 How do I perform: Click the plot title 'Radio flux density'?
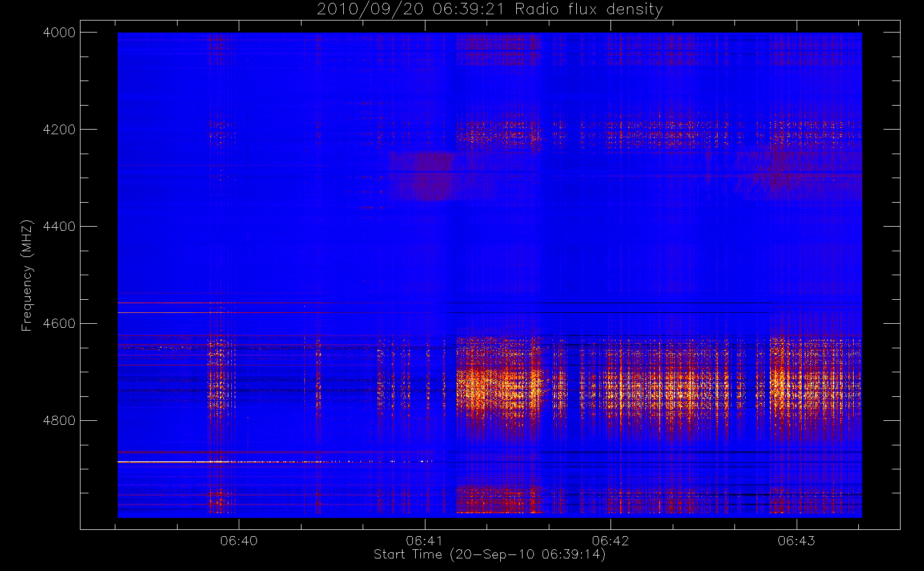(x=589, y=10)
